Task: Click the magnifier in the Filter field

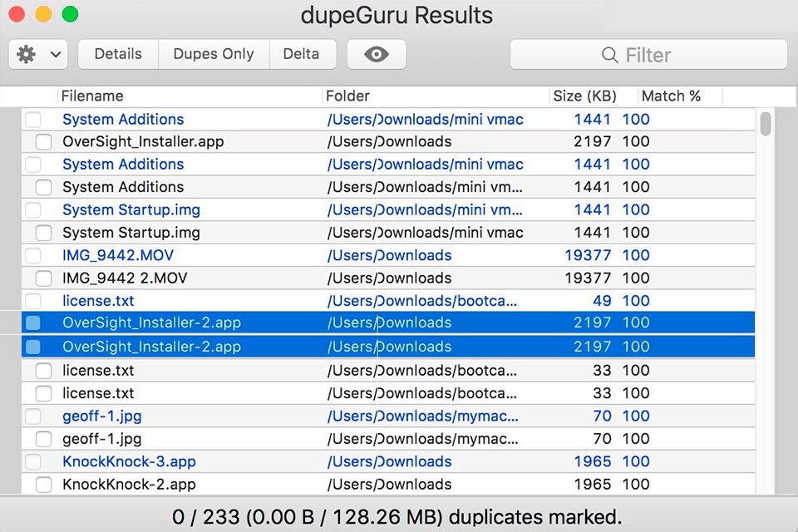Action: 609,54
